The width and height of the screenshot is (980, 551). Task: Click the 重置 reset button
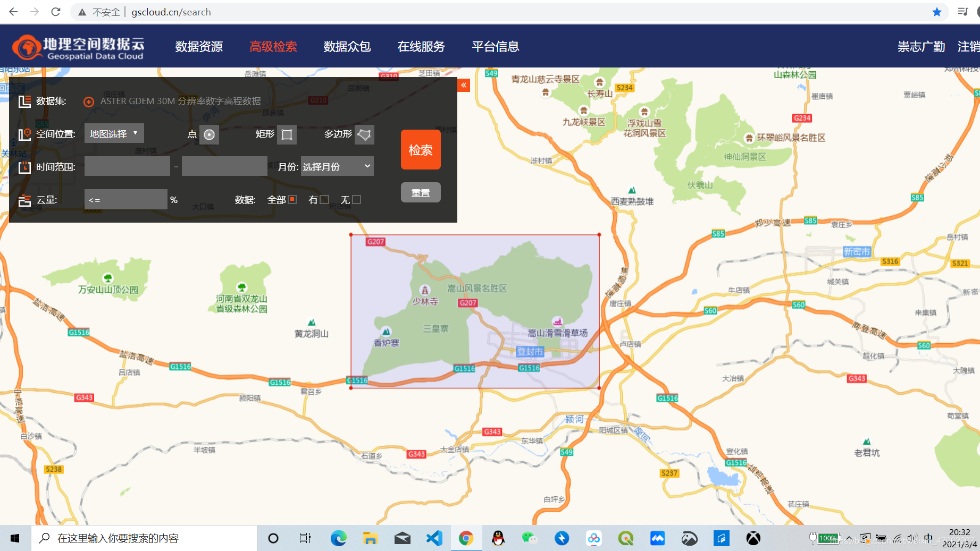(x=421, y=192)
